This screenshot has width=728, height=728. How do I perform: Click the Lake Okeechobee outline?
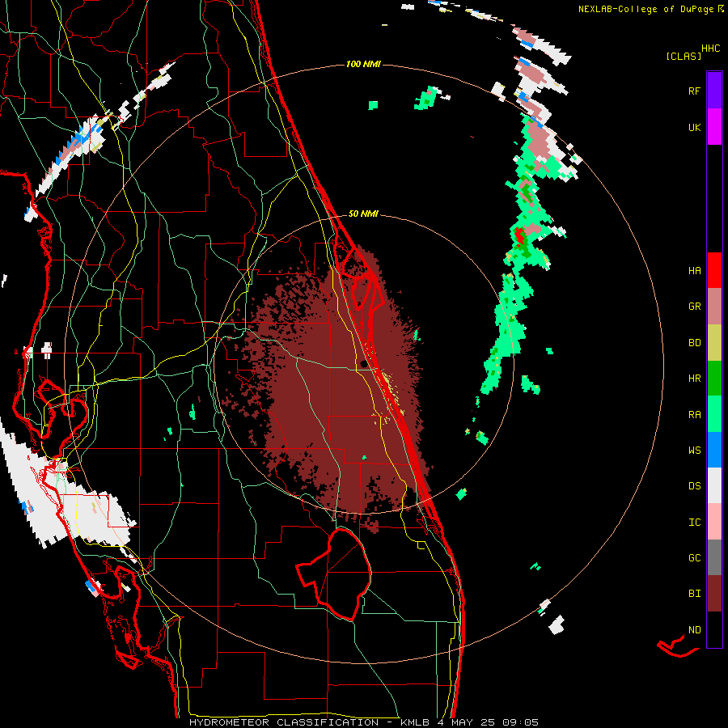click(x=334, y=574)
